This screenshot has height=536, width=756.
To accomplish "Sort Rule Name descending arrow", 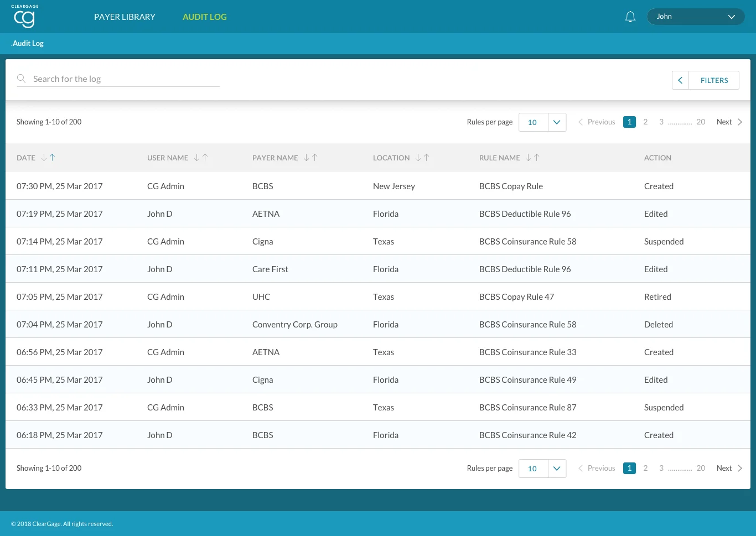I will [x=528, y=158].
